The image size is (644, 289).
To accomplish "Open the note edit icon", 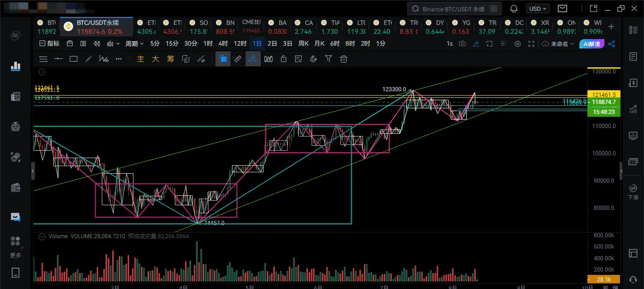I will (298, 59).
